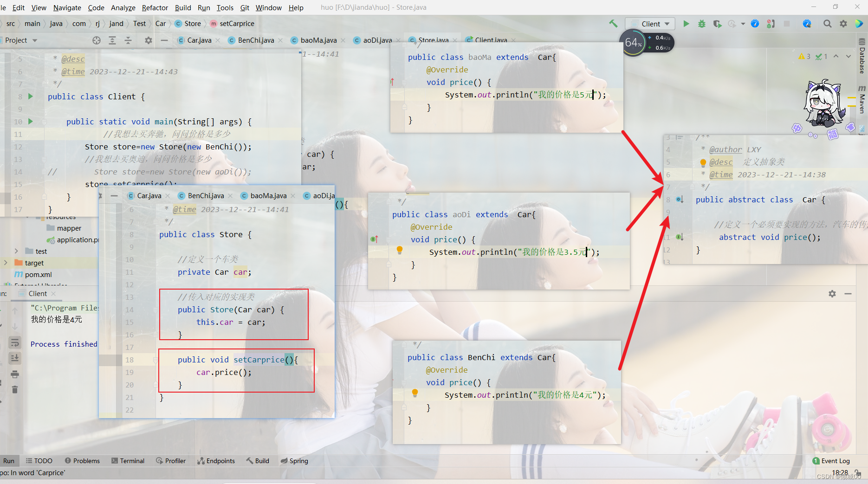Screen dimensions: 868x484
Task: Toggle soft-wrap in the Run console
Action: pyautogui.click(x=15, y=342)
